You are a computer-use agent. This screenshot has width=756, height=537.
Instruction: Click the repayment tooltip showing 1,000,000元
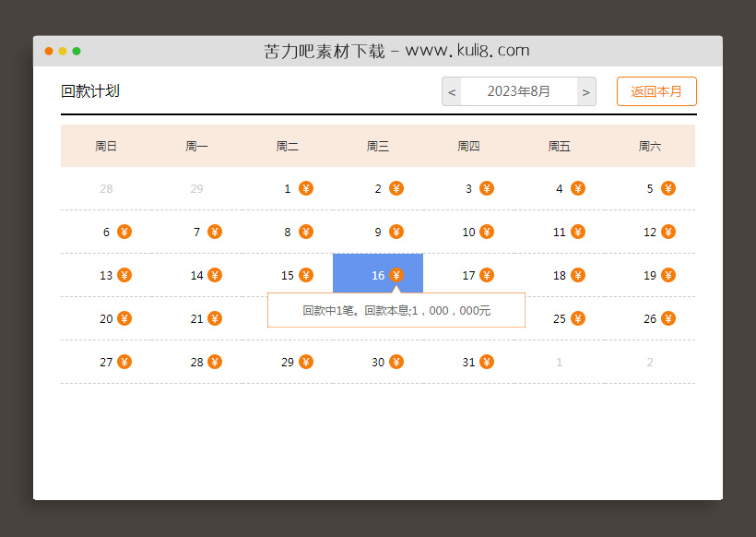[x=396, y=310]
